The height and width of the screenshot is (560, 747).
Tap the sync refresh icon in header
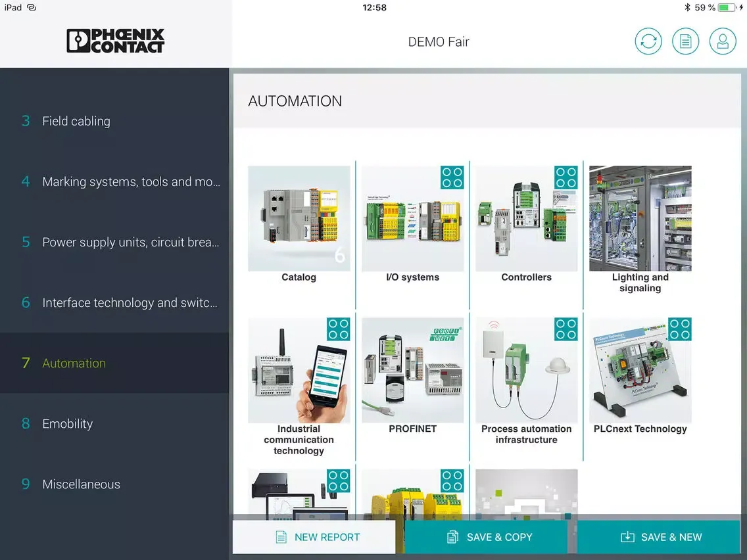648,41
